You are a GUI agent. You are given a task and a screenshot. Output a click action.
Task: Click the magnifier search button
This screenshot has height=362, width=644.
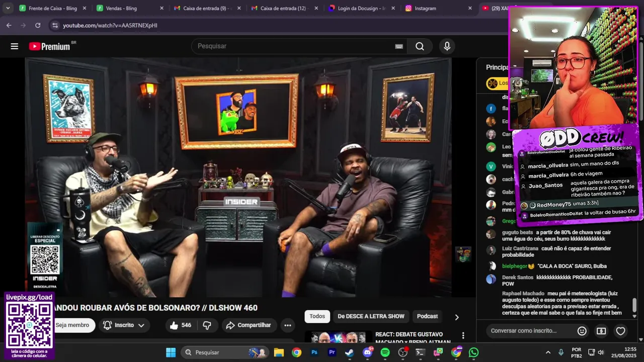point(420,46)
